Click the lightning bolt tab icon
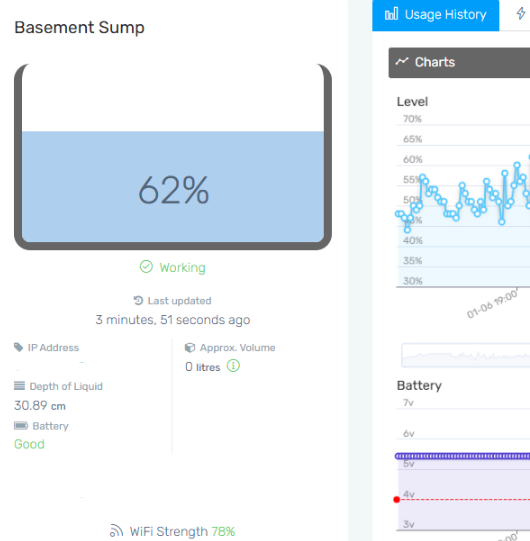 coord(521,13)
